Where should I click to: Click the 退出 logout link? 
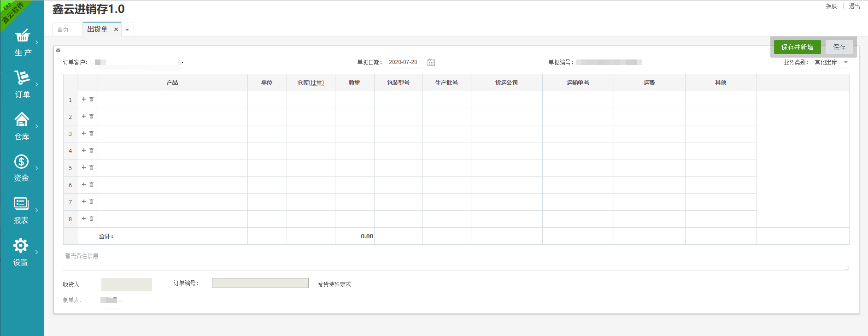854,6
